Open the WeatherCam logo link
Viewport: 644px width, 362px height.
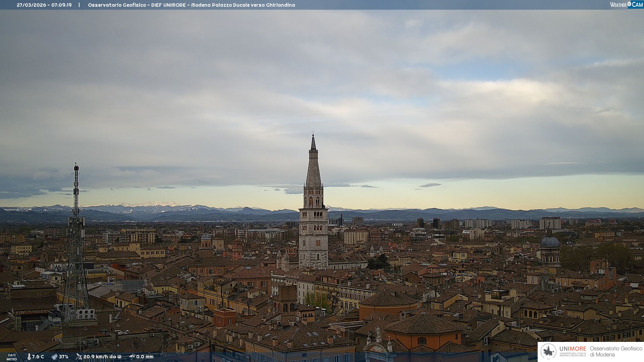tap(626, 5)
